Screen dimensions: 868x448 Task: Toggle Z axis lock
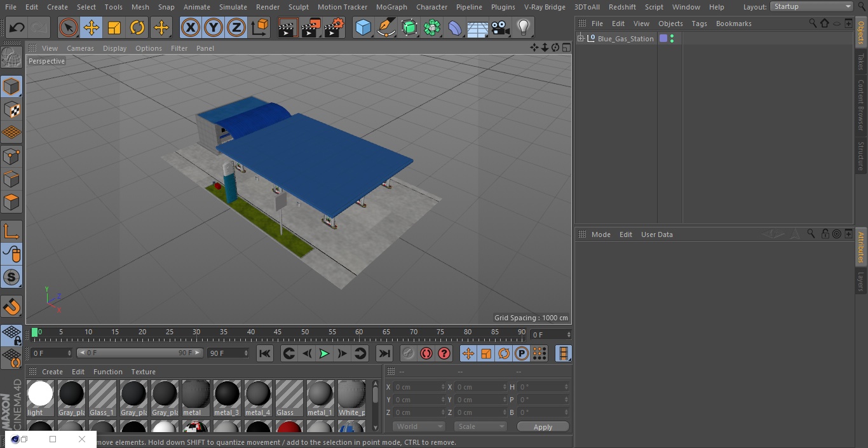(x=236, y=28)
